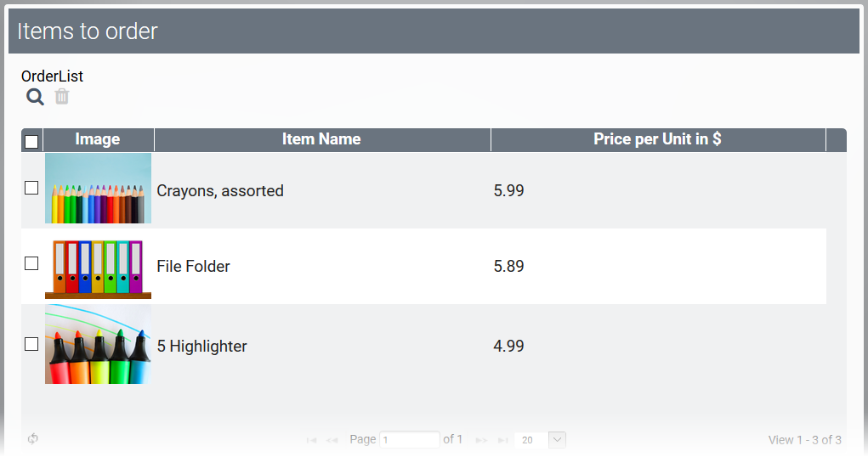868x457 pixels.
Task: Go to next page of grid
Action: [x=482, y=440]
